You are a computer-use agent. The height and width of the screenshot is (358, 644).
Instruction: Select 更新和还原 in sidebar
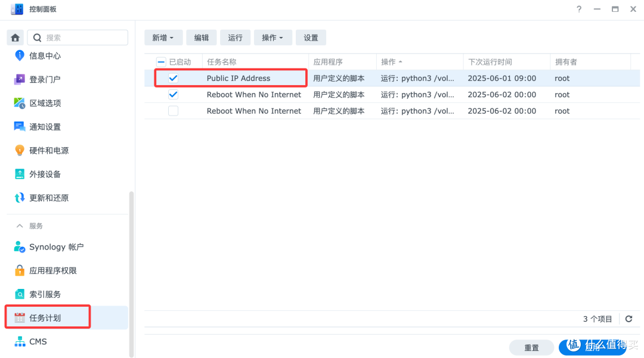pos(49,198)
